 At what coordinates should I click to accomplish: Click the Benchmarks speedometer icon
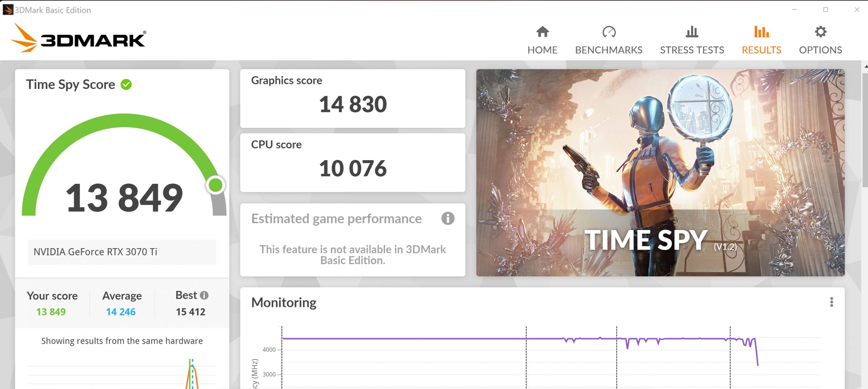tap(609, 32)
